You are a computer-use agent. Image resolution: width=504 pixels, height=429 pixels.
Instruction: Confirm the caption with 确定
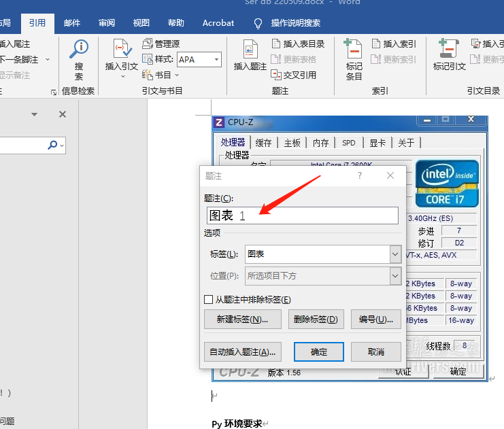319,352
